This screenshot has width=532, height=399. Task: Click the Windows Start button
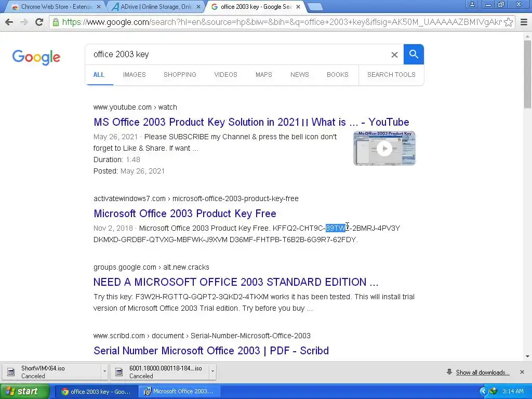(x=24, y=391)
